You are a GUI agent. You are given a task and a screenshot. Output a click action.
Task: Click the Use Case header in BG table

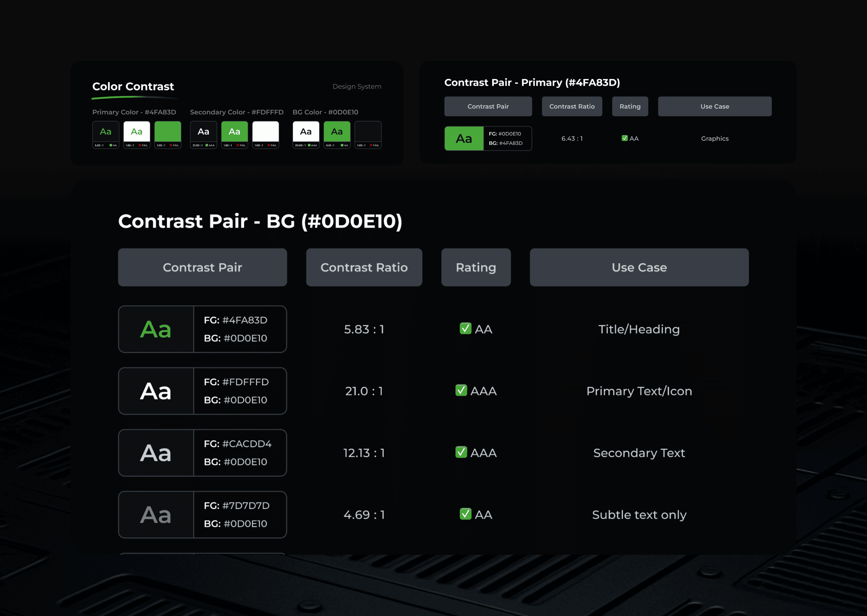(639, 267)
